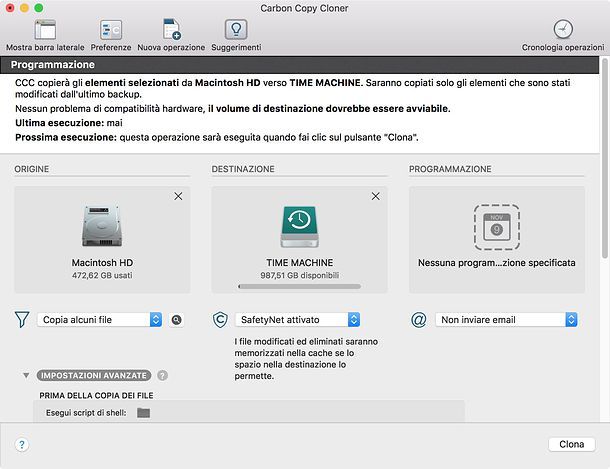
Task: Click the TIME MACHINE disk usage bar
Action: [x=300, y=287]
